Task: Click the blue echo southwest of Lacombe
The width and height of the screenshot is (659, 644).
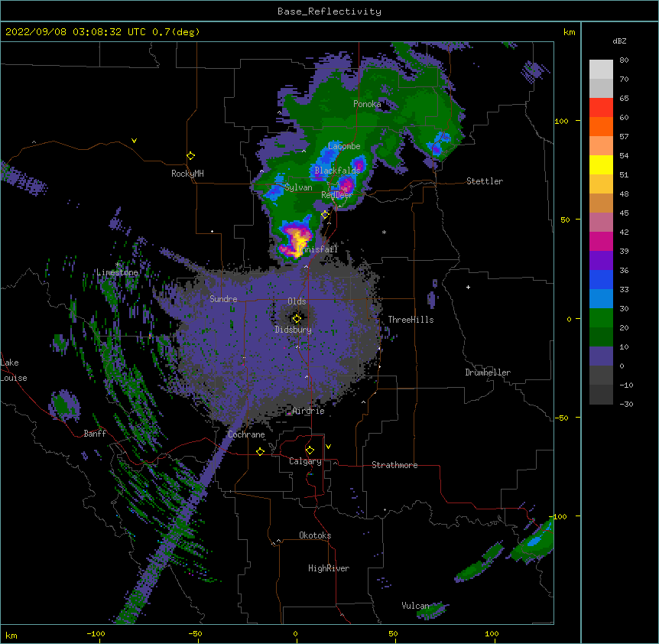Action: pyautogui.click(x=327, y=159)
